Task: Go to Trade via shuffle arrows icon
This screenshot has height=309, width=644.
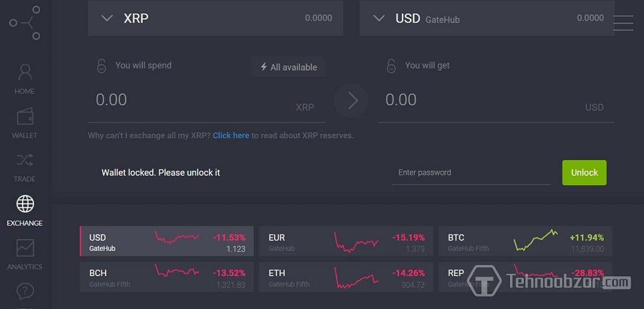Action: 25,160
